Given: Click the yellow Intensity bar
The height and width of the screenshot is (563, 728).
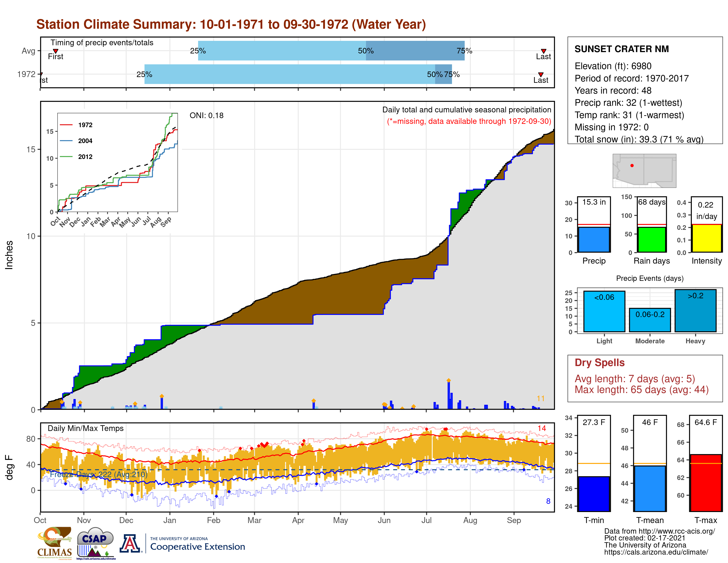Looking at the screenshot, I should click(x=706, y=238).
